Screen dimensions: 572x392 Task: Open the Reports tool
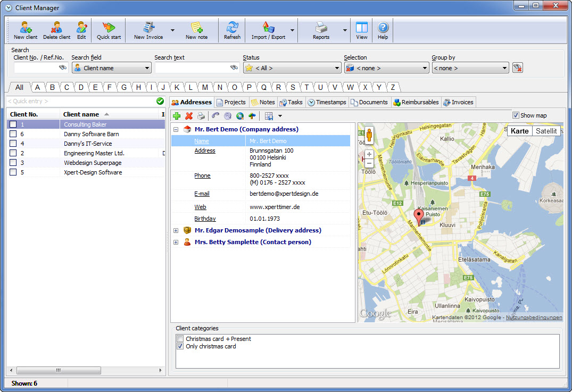coord(321,30)
